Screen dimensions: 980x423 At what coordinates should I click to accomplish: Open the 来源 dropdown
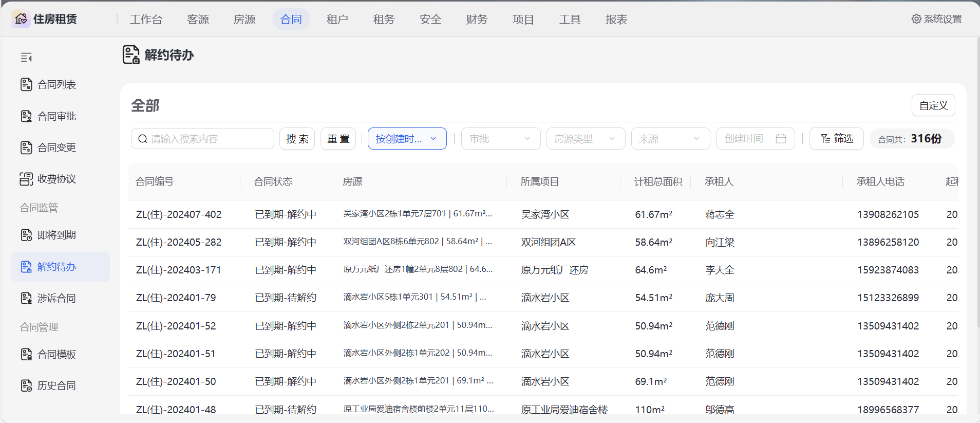(670, 139)
